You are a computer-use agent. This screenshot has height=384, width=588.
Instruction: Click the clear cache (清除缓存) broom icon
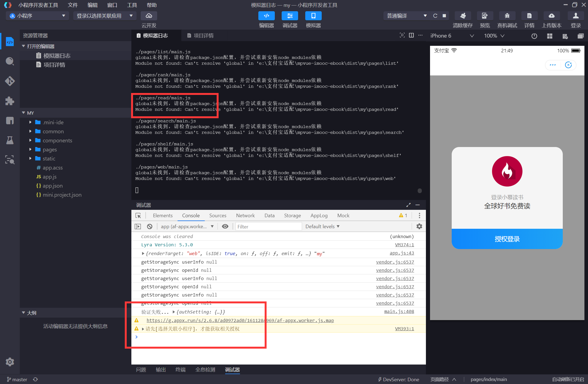point(463,16)
